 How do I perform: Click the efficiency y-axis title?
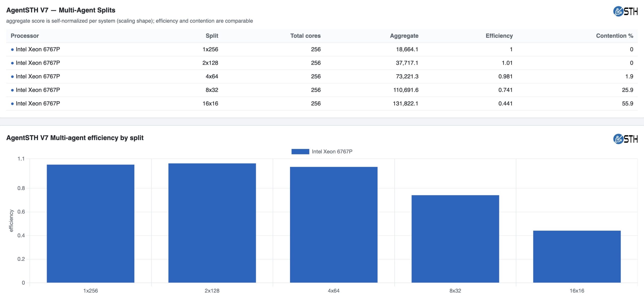[x=11, y=221]
